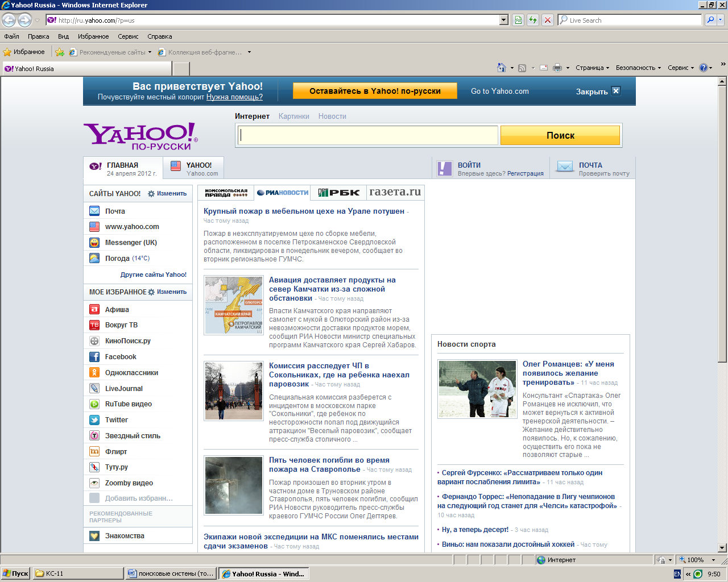Screen dimensions: 728x582
Task: Switch to поисковые системы taskbar window
Action: [x=171, y=573]
